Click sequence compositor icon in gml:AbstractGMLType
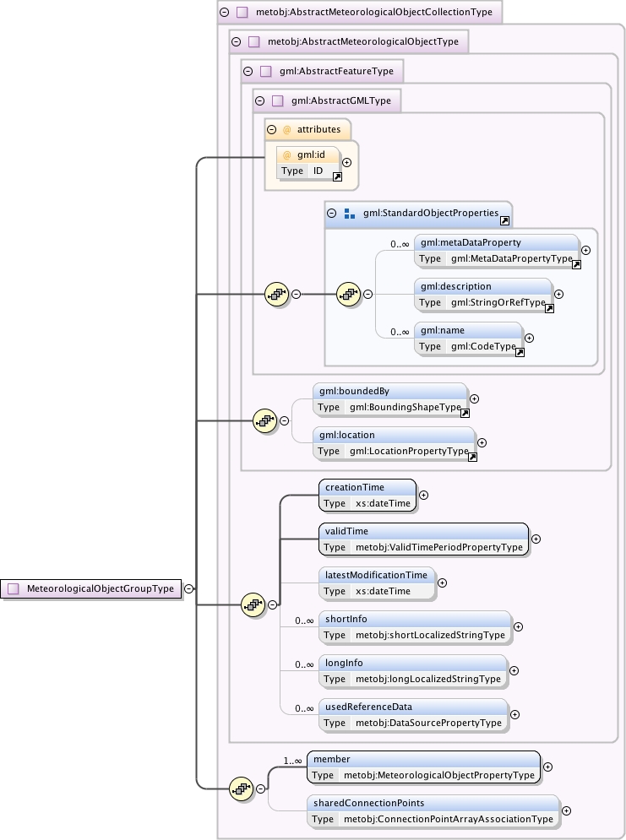626x840 pixels. (x=276, y=294)
